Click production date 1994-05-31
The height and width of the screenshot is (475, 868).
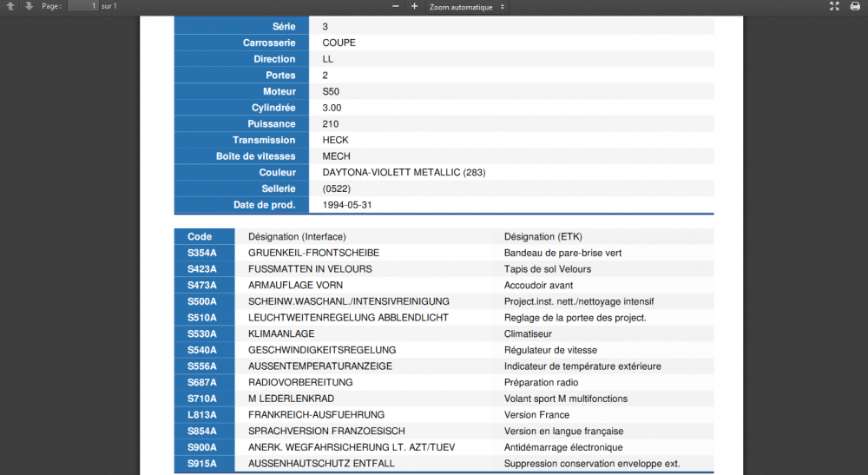click(x=347, y=205)
